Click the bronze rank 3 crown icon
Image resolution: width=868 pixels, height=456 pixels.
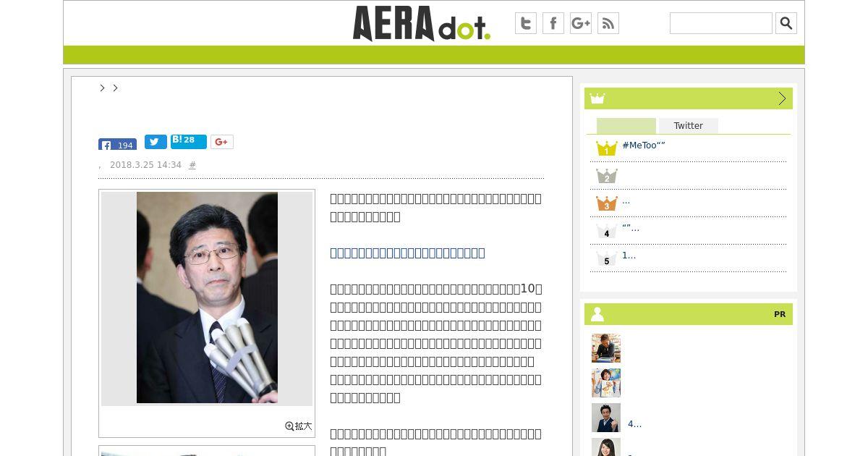[x=606, y=203]
